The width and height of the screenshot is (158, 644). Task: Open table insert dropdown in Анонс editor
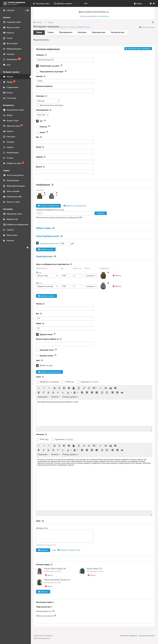(95, 388)
